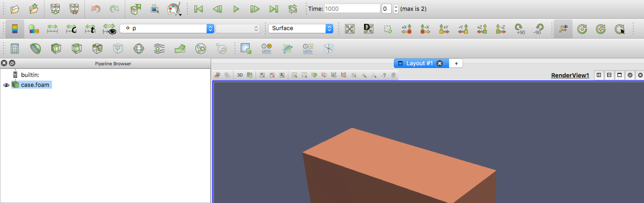Click the Zoom to Box icon
Screen dimensions: 644x203
coord(388,29)
